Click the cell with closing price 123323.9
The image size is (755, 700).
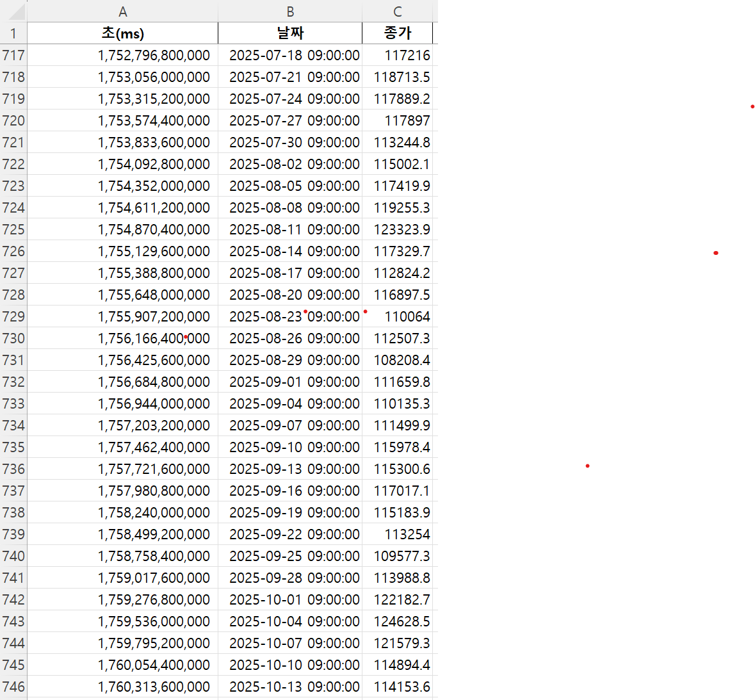[402, 229]
